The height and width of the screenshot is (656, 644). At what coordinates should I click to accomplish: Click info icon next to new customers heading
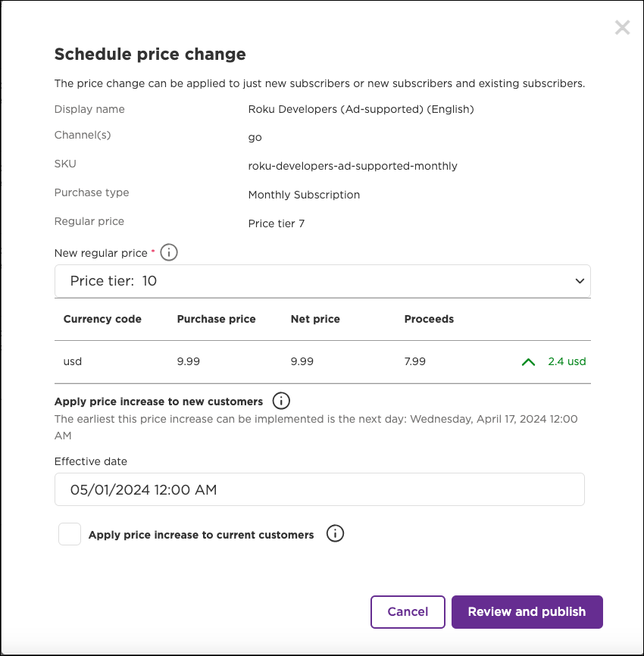coord(281,401)
